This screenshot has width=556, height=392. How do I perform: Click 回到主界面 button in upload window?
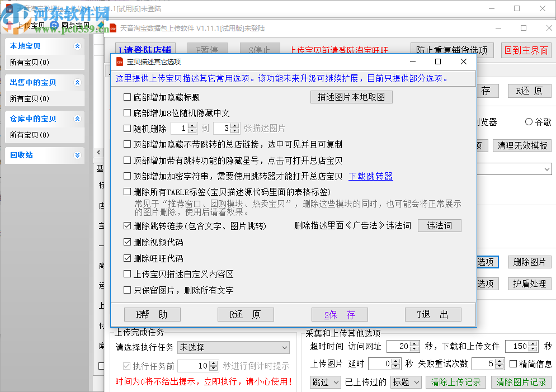pyautogui.click(x=526, y=50)
